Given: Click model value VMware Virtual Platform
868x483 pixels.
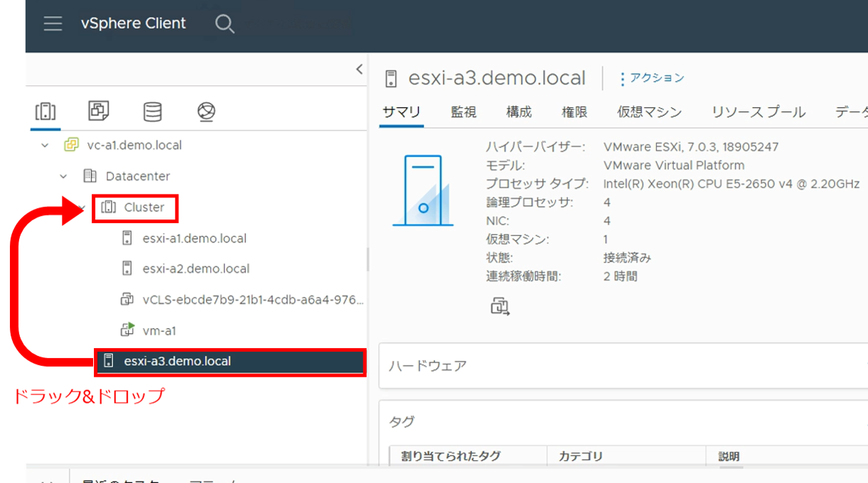Looking at the screenshot, I should point(674,165).
